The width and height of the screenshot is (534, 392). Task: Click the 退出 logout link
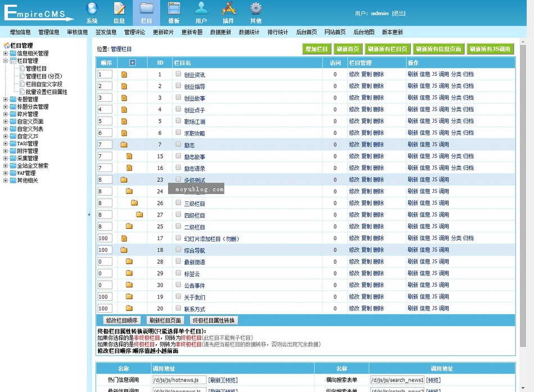click(x=399, y=13)
